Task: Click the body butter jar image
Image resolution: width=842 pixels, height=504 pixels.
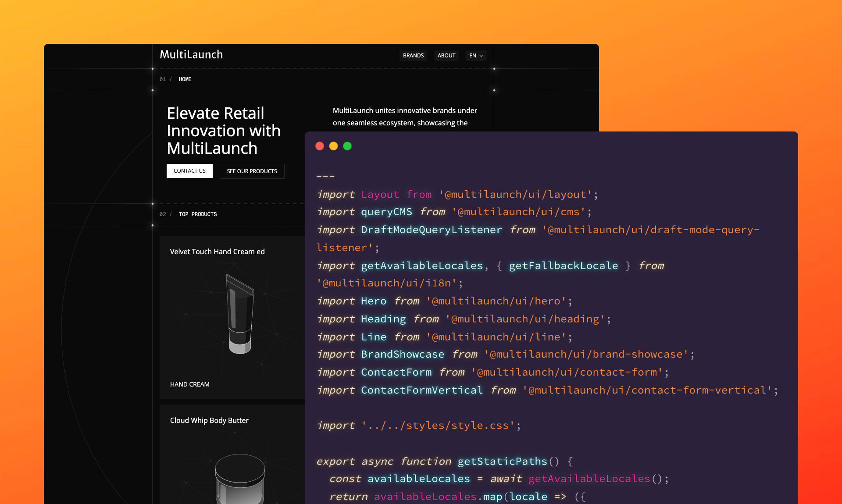Action: (x=240, y=478)
